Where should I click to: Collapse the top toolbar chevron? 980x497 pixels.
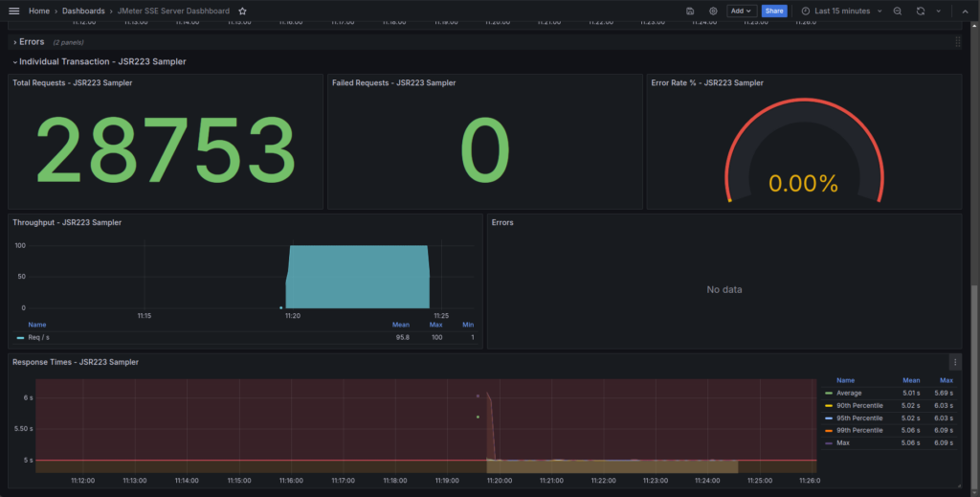point(965,11)
